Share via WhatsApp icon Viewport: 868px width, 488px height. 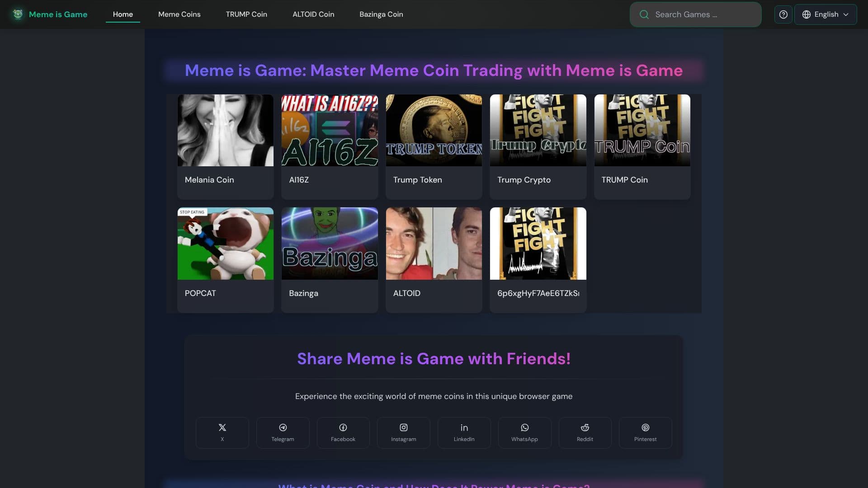(524, 427)
